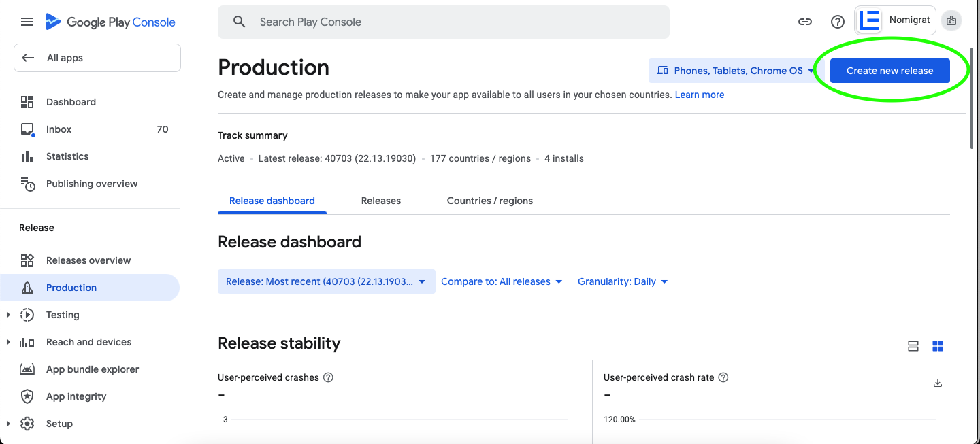Click the Dashboard grid icon
This screenshot has width=980, height=444.
27,102
